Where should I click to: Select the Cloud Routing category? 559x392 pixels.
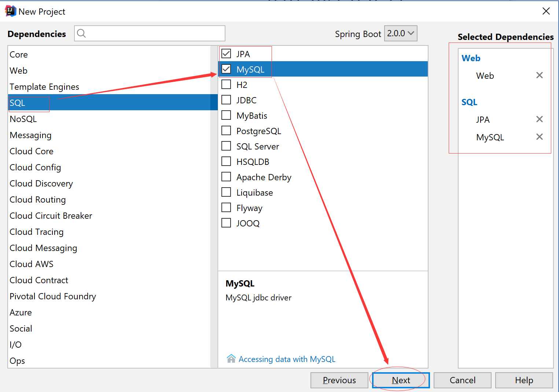pos(109,200)
